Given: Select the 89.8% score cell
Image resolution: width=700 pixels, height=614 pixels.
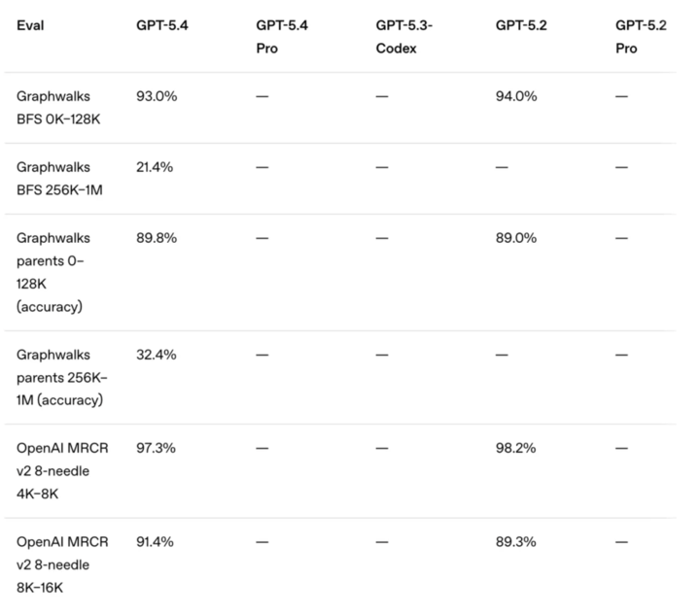Looking at the screenshot, I should [x=156, y=238].
